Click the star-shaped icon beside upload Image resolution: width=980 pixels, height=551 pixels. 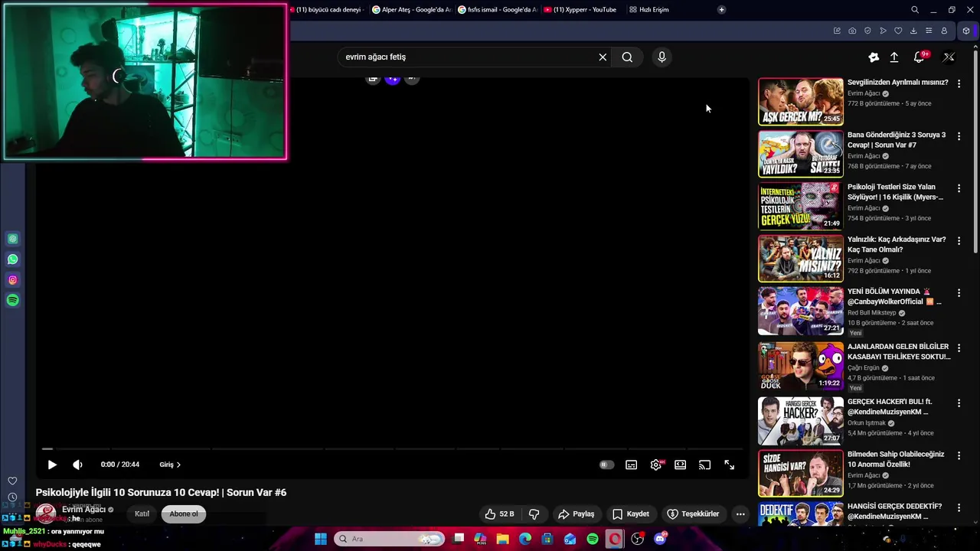(x=874, y=57)
